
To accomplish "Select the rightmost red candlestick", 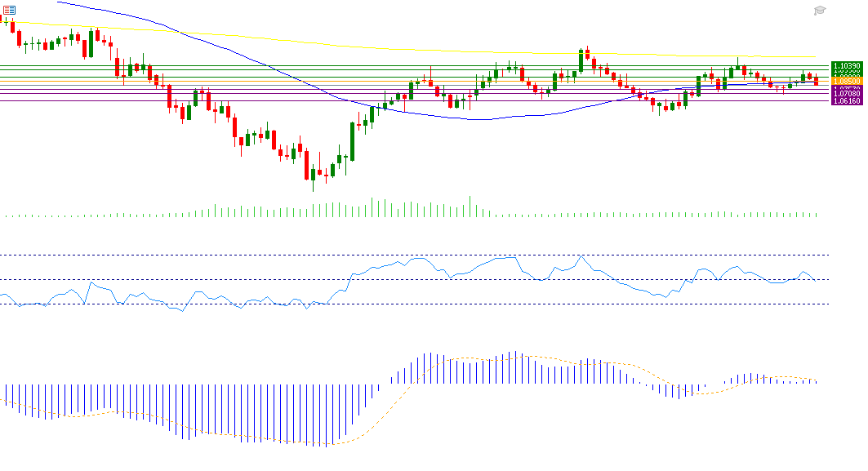I will click(x=816, y=81).
